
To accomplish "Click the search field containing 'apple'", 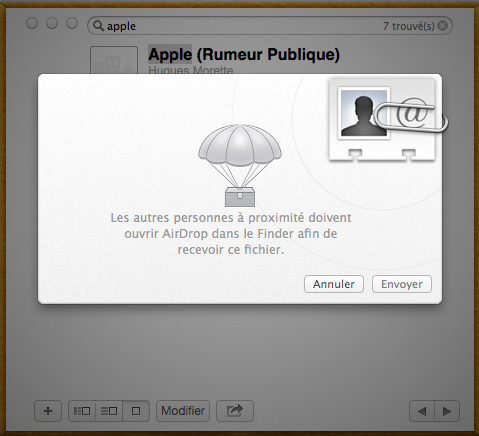I will point(270,26).
